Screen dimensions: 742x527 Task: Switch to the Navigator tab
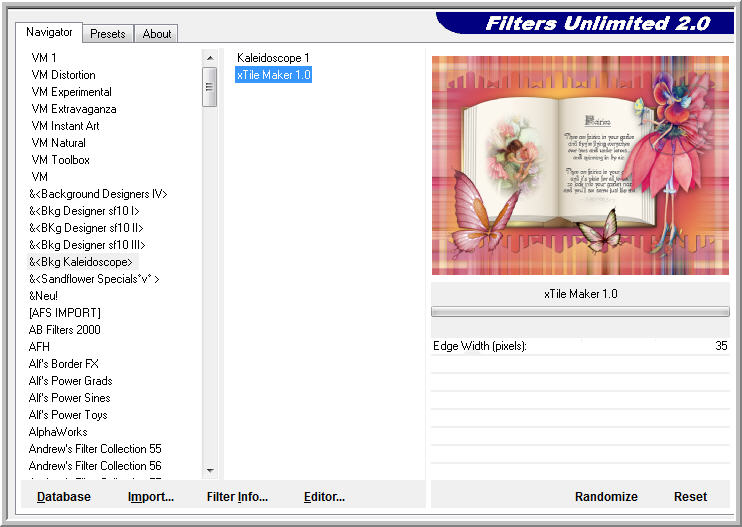(49, 32)
